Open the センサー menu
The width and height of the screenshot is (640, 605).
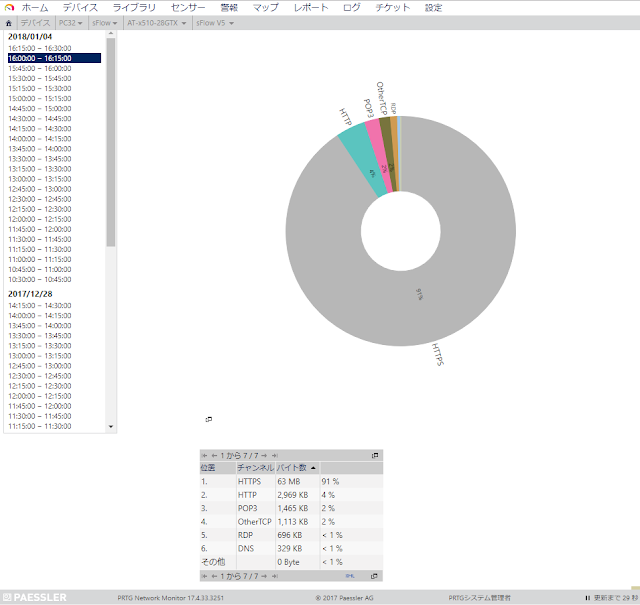[188, 7]
